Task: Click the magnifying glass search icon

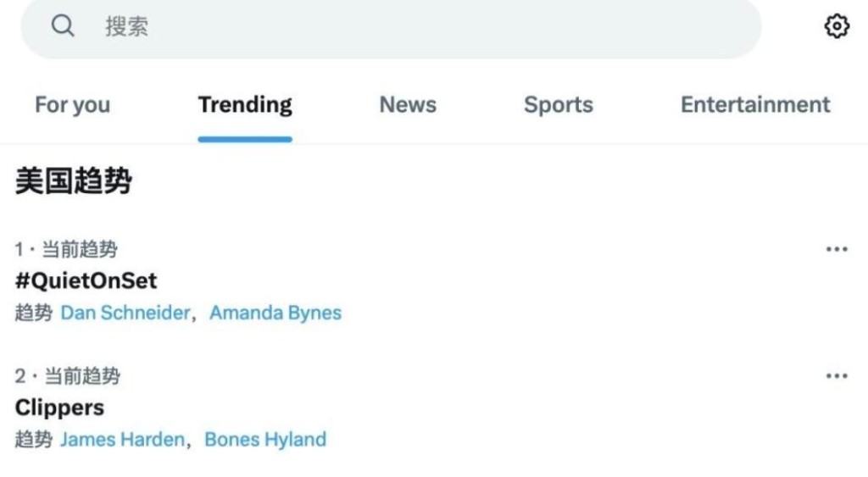Action: [63, 25]
